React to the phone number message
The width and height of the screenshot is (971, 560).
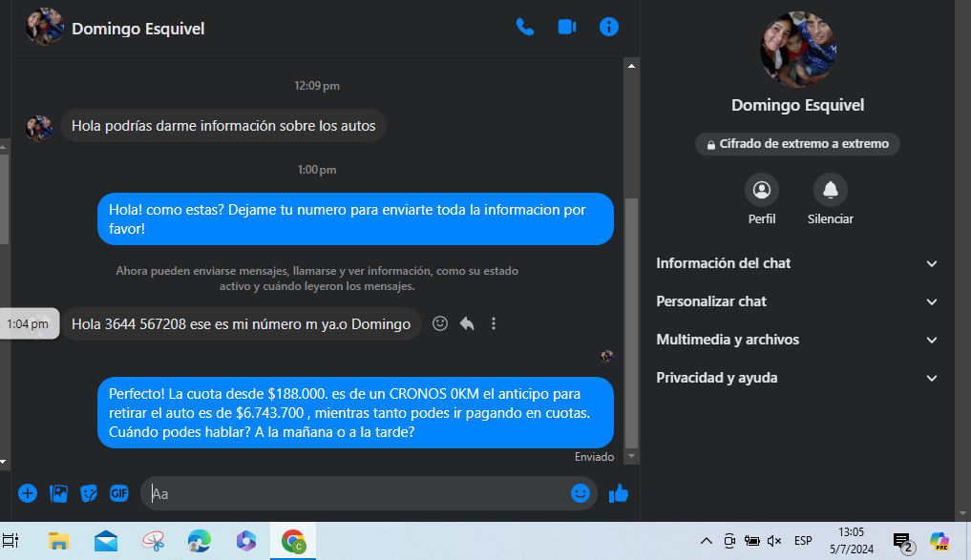coord(440,323)
